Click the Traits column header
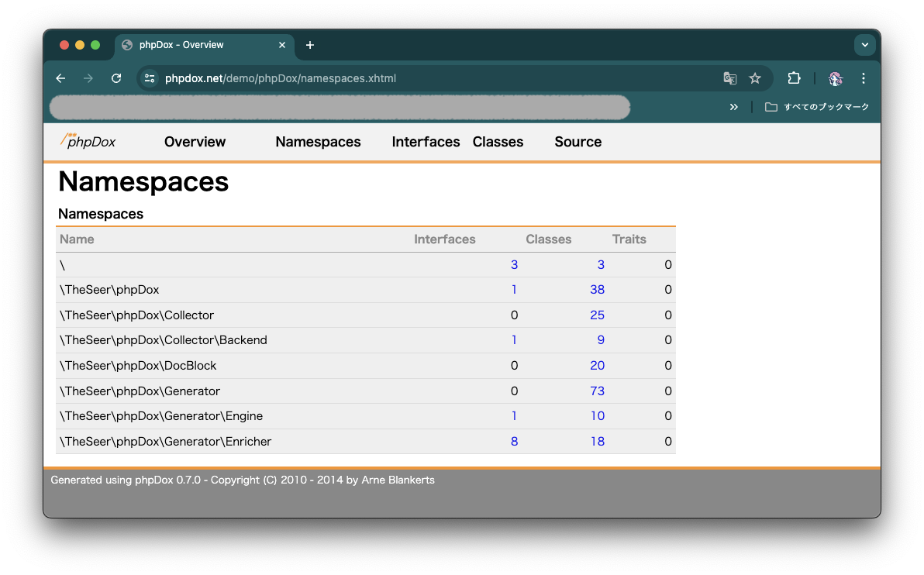 (x=629, y=239)
